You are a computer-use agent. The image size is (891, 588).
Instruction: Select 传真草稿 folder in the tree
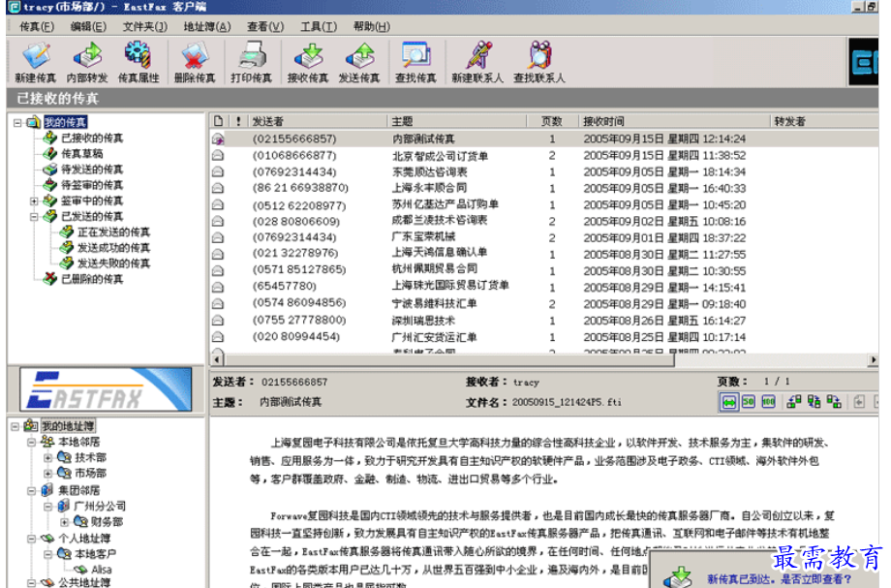(x=81, y=153)
